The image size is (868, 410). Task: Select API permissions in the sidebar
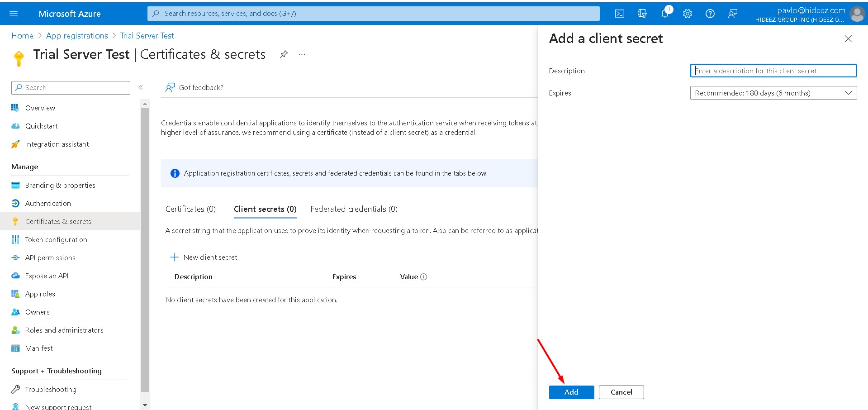click(50, 257)
